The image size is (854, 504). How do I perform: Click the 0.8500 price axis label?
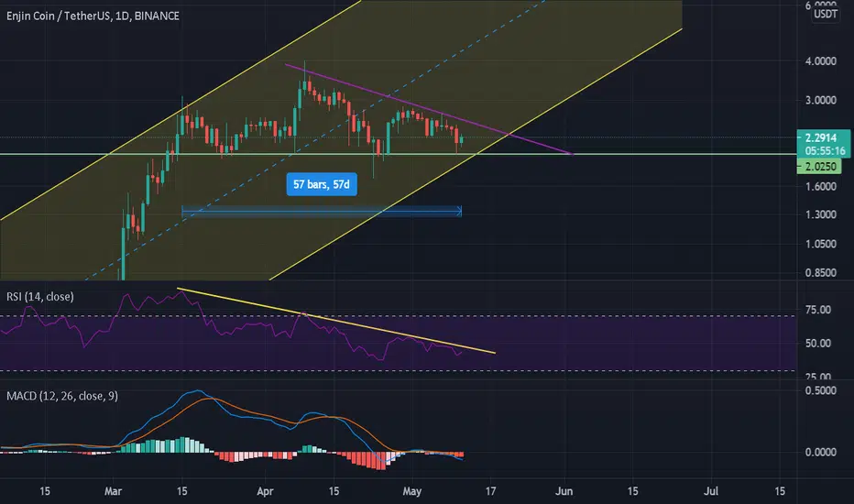tap(820, 273)
